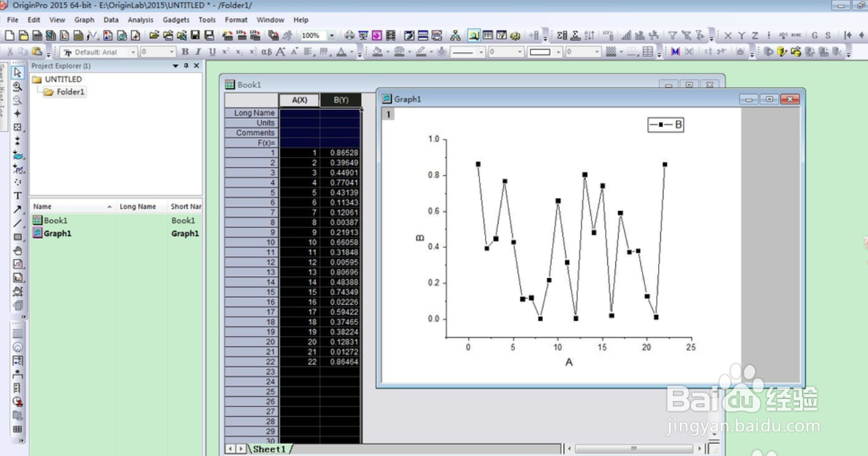This screenshot has width=868, height=456.
Task: Insert Greek symbols (αβ) button
Action: (x=266, y=52)
